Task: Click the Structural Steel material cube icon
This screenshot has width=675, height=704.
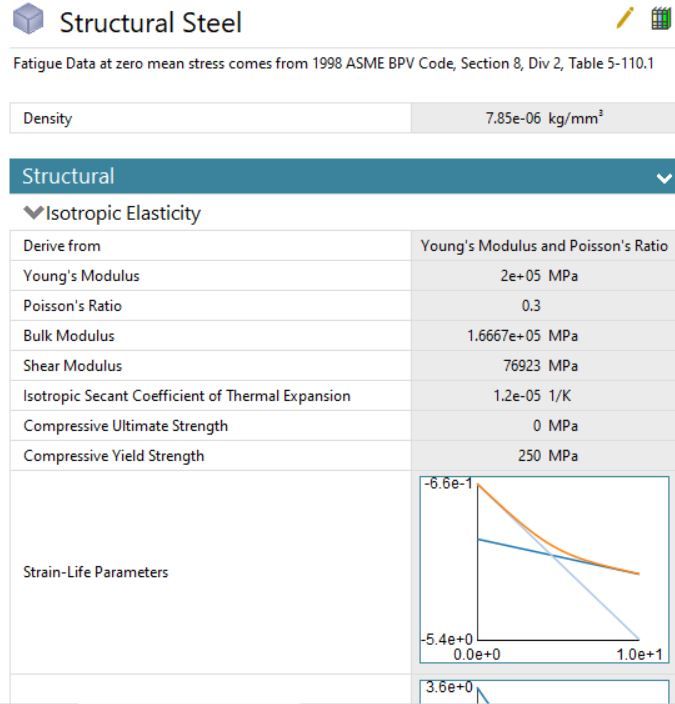Action: click(x=28, y=20)
